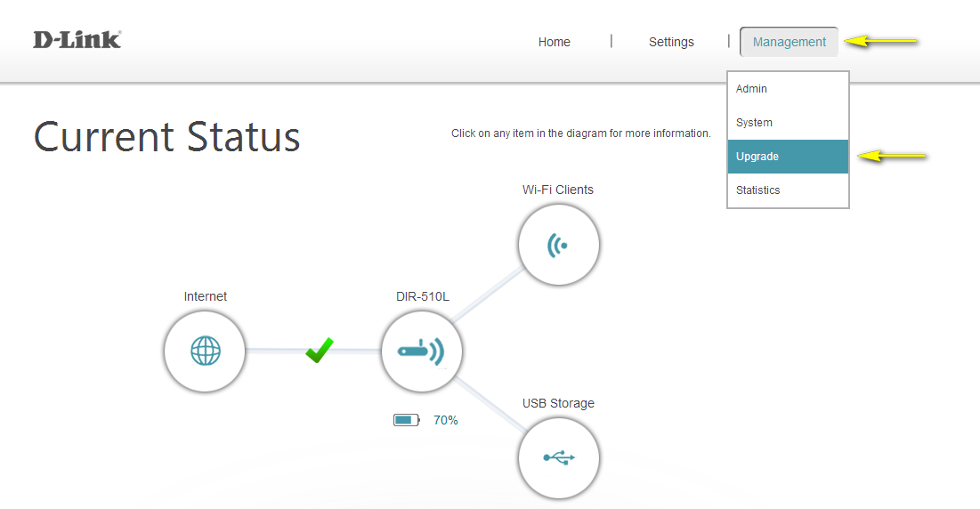Click the battery level icon
The width and height of the screenshot is (980, 509).
point(406,420)
